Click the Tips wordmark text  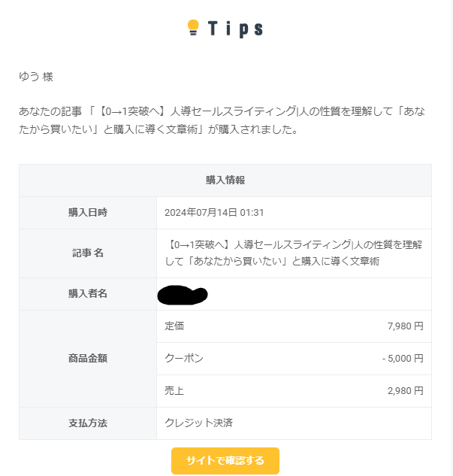point(235,29)
